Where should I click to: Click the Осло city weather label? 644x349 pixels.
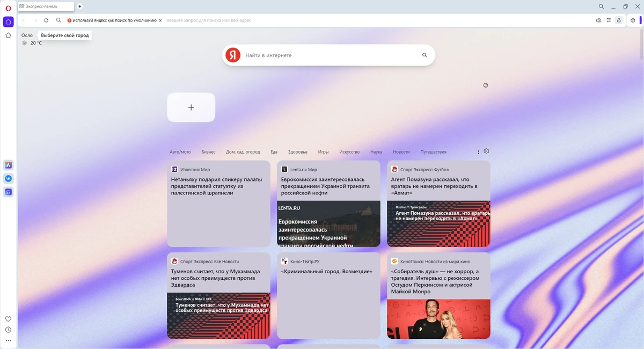click(27, 35)
